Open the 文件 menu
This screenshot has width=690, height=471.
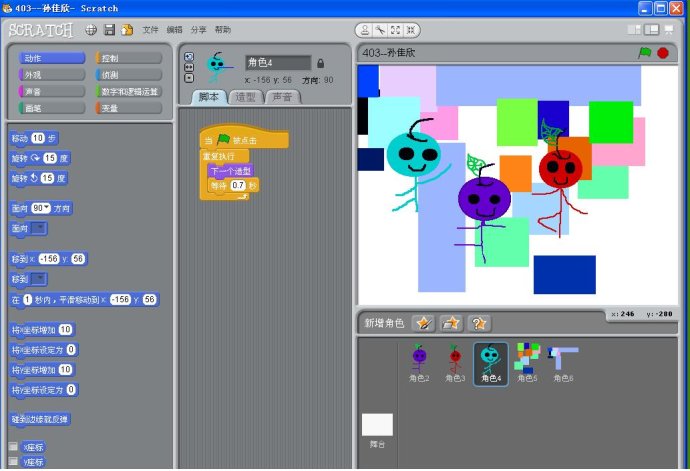click(x=150, y=30)
